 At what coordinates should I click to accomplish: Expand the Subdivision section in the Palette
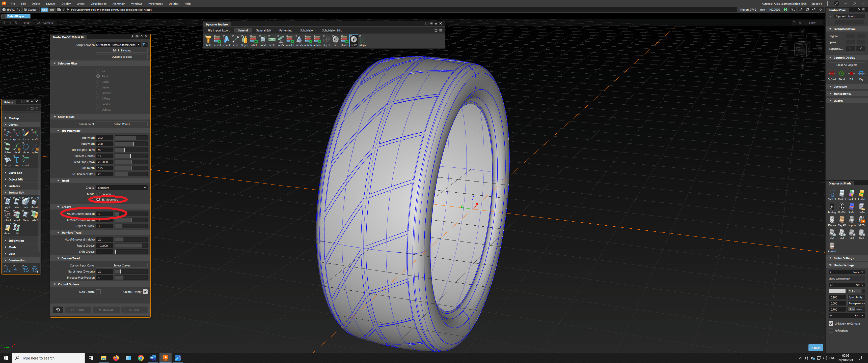coord(15,240)
